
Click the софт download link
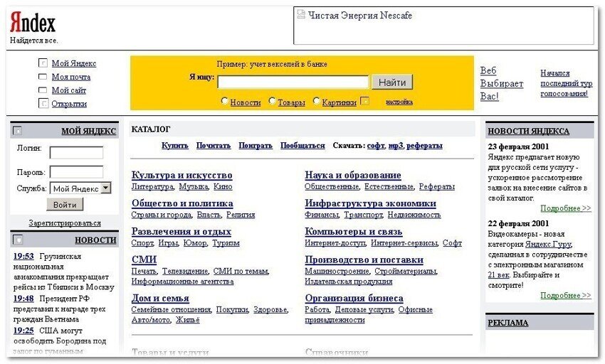click(376, 145)
